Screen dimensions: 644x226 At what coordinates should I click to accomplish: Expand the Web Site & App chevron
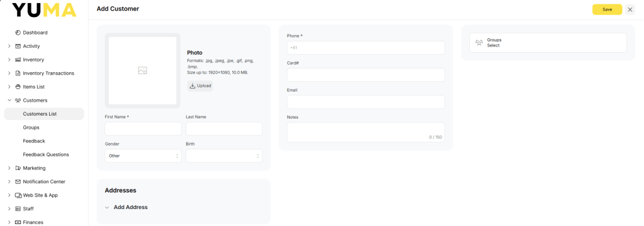click(9, 195)
